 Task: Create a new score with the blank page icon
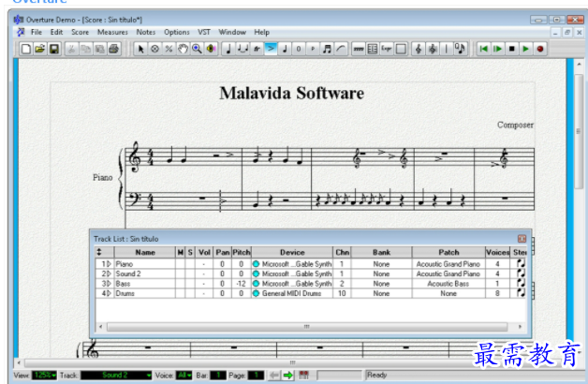25,49
